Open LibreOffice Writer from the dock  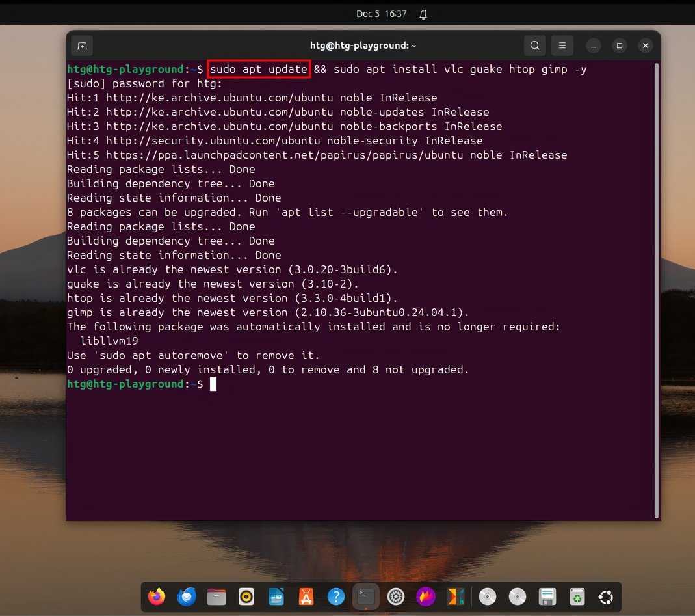point(276,596)
